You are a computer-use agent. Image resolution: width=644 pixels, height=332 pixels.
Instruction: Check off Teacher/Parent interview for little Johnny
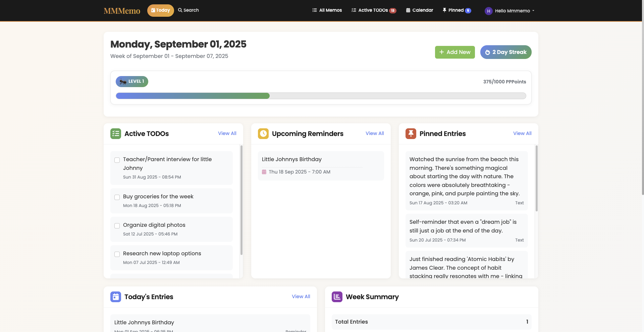pyautogui.click(x=117, y=160)
